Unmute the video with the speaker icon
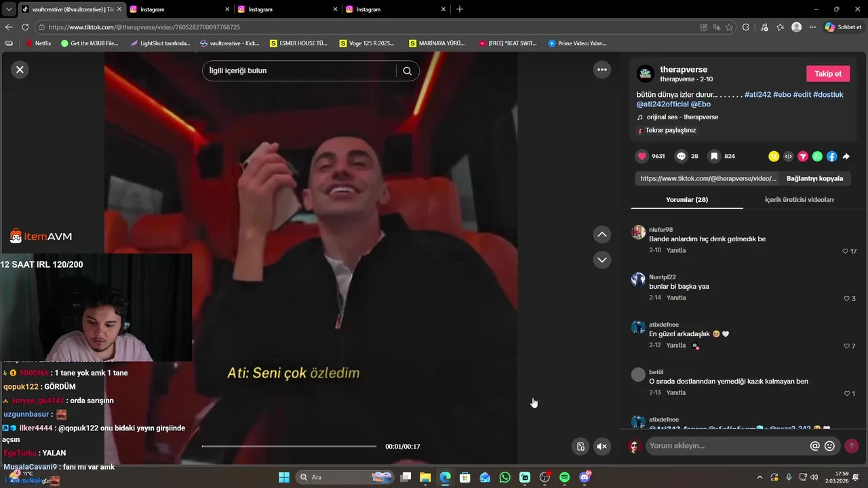This screenshot has height=488, width=868. pyautogui.click(x=601, y=446)
